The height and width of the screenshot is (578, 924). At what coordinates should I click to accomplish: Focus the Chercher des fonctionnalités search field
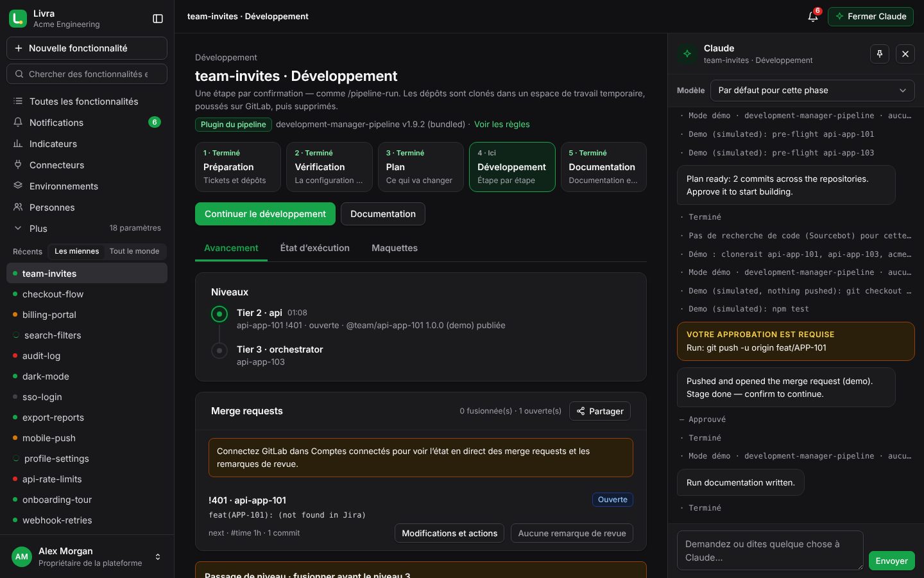pyautogui.click(x=87, y=74)
